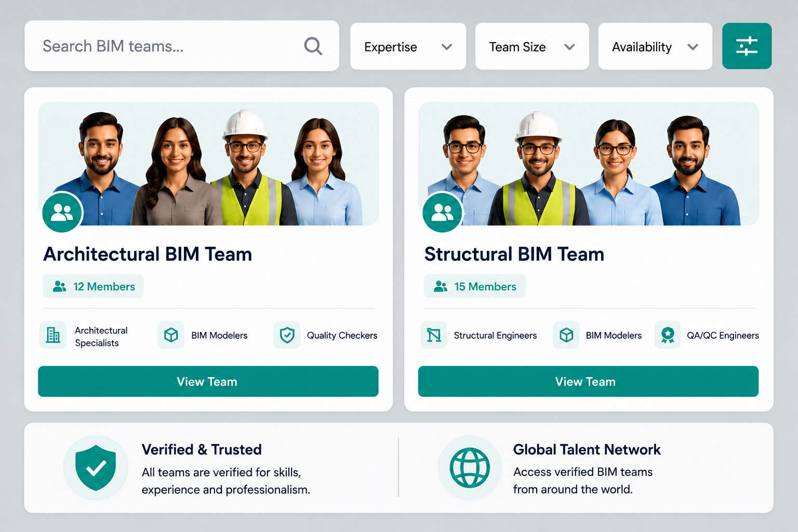Click the search magnifier icon
This screenshot has width=798, height=532.
tap(313, 46)
